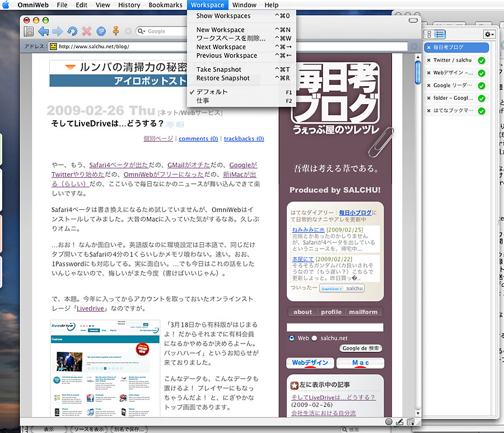Open the 1Password toolbar button
Image resolution: width=504 pixels, height=433 pixels.
coord(101,31)
